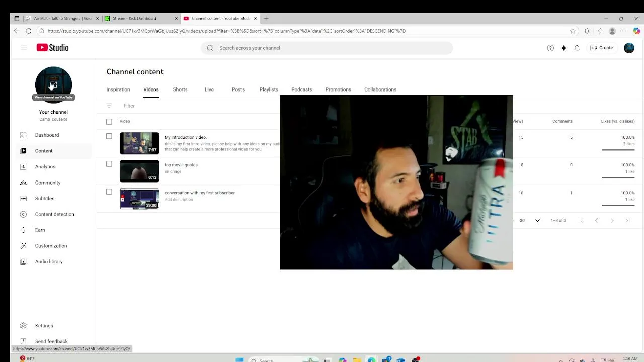Open the 29:00 video thumbnail

tap(139, 199)
